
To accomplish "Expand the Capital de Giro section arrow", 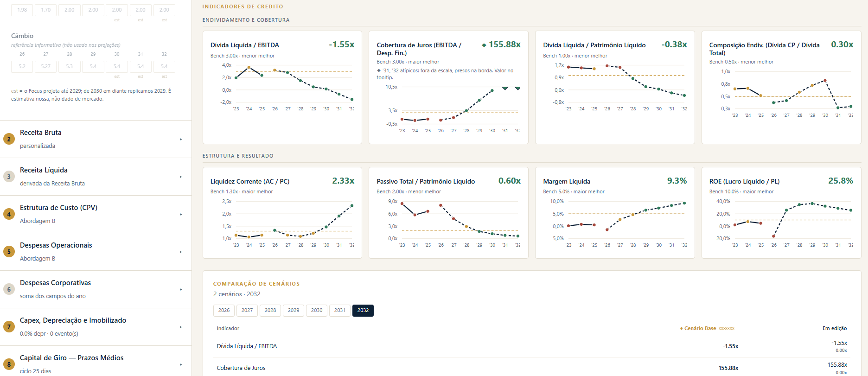I will coord(181,364).
